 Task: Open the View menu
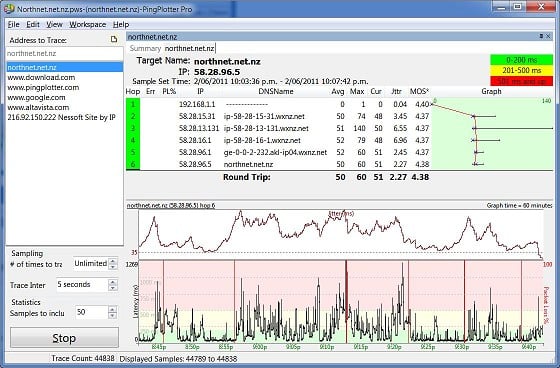coord(54,25)
